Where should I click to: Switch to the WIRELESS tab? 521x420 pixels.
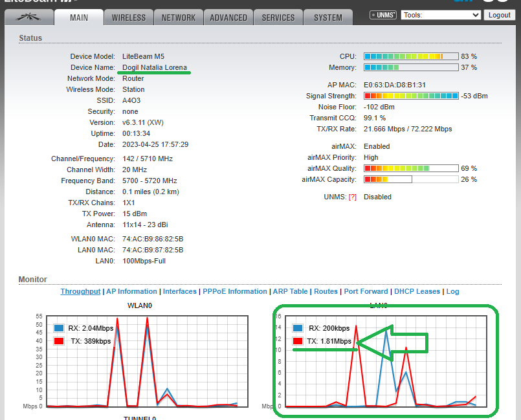129,17
